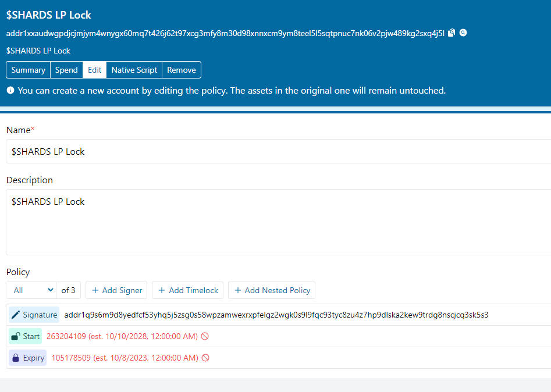Click the signer address starting addr1q9s6m9
The height and width of the screenshot is (392, 551).
(x=276, y=315)
